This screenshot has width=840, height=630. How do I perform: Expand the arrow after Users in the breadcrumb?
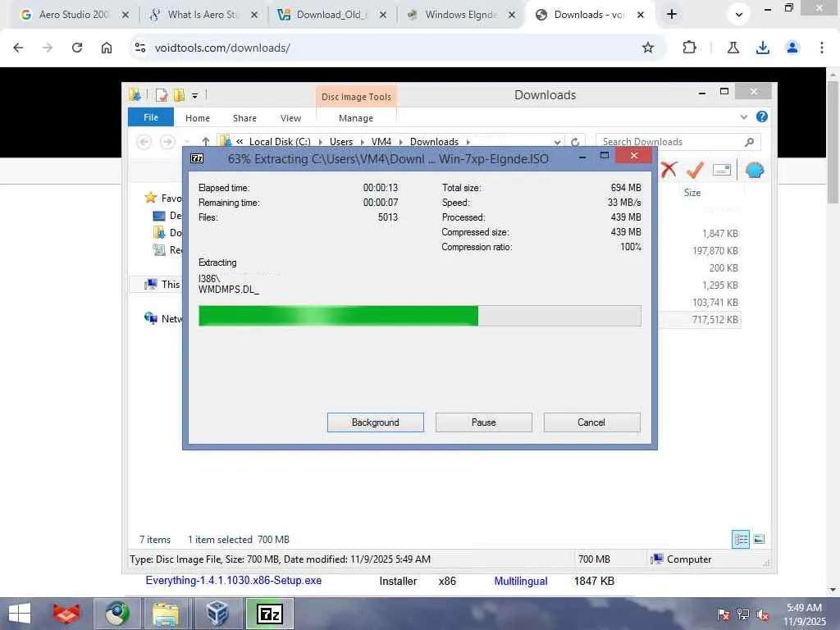[362, 142]
